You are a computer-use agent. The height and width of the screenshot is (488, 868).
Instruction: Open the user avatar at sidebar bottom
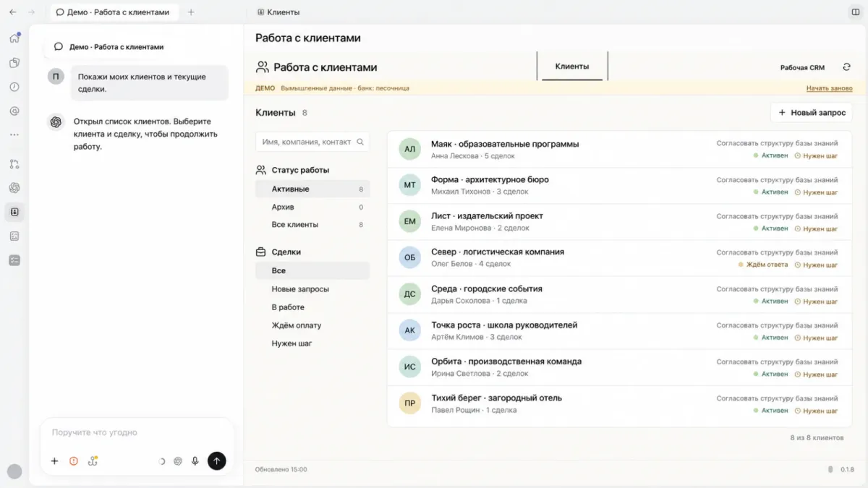(14, 471)
